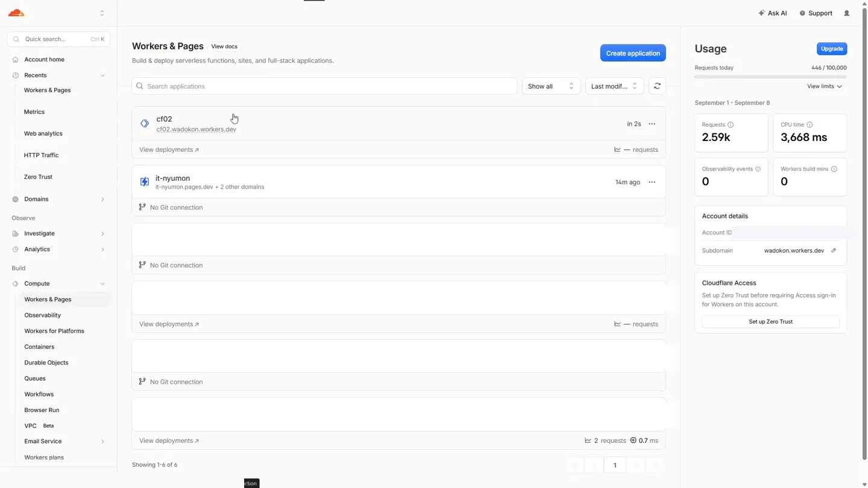Open the Show all filter dropdown
The image size is (868, 488).
[x=551, y=86]
